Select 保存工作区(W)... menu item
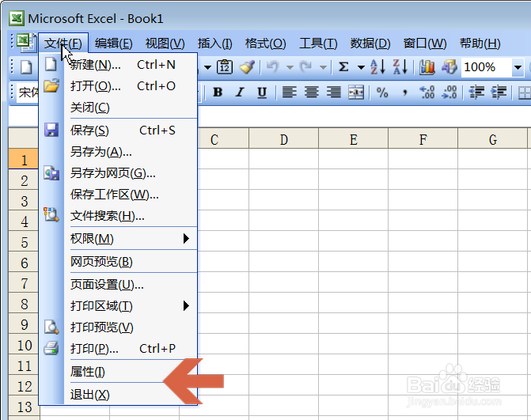 (118, 195)
